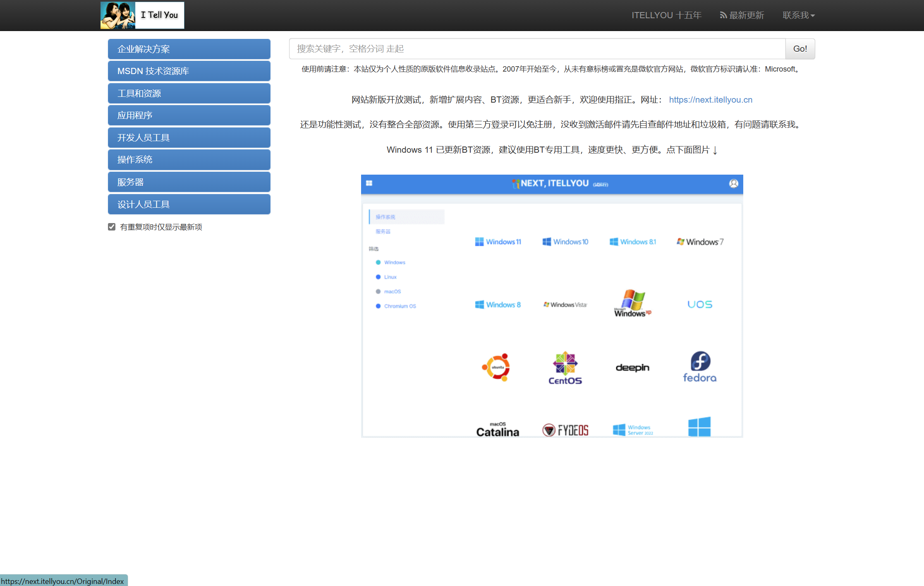Expand the 企业解决方案 sidebar item

tap(189, 49)
